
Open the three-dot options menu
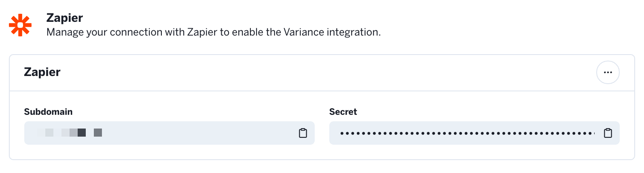(608, 72)
